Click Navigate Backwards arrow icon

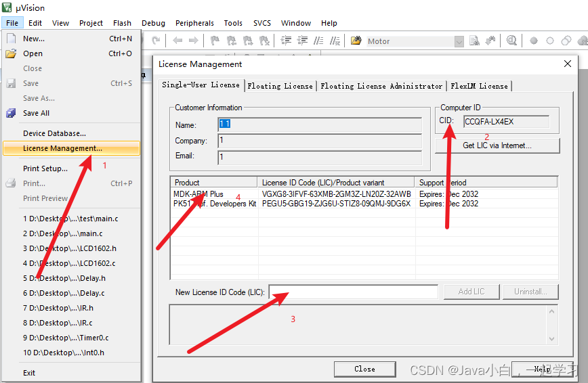(x=177, y=41)
